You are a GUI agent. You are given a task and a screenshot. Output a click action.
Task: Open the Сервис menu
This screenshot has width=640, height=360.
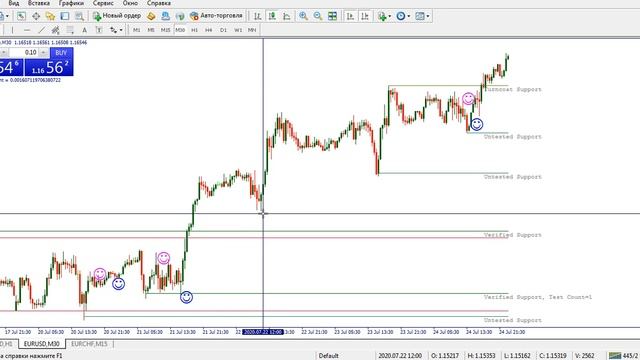[x=103, y=3]
